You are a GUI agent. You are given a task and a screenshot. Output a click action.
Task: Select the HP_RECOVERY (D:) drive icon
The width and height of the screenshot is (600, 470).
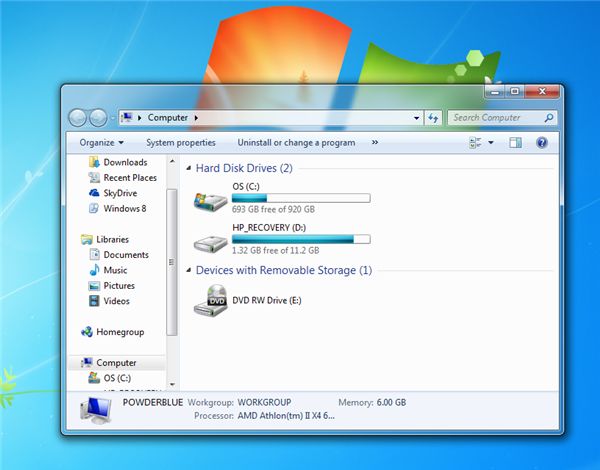[210, 244]
